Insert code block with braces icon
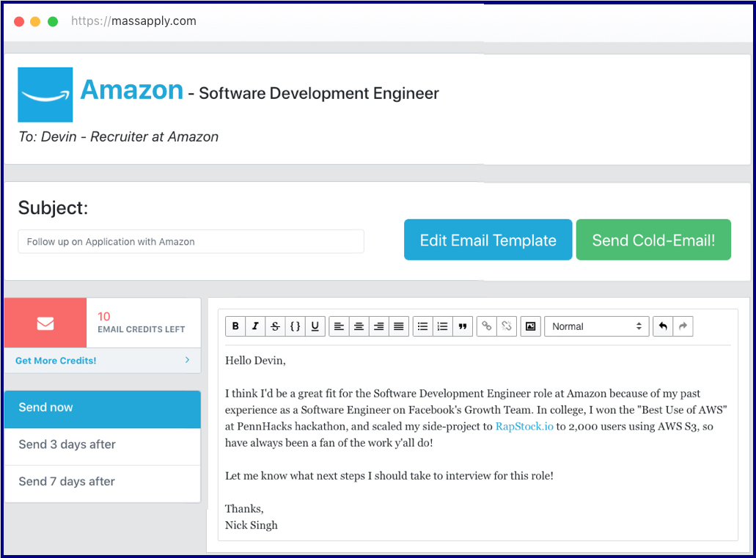756x558 pixels. 295,326
